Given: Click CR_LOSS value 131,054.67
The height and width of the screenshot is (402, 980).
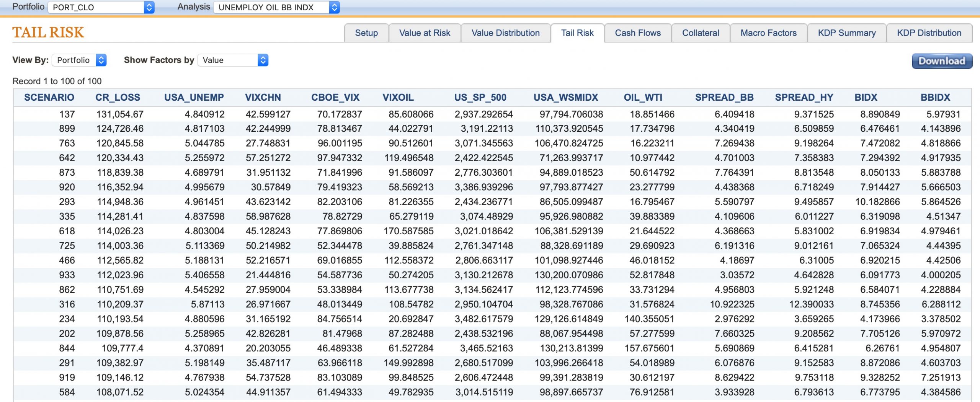Looking at the screenshot, I should coord(120,114).
